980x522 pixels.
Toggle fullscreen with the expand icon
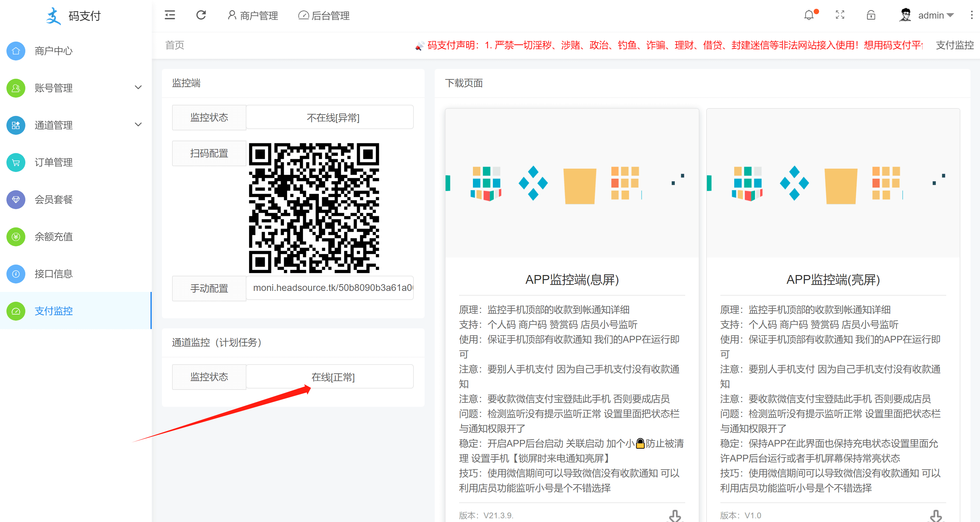pos(840,15)
